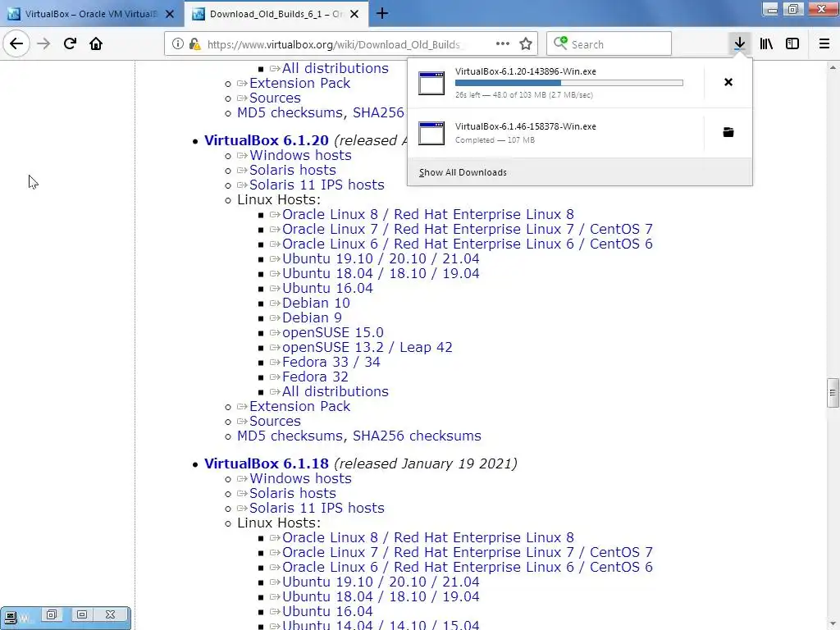Open the Firefox hamburger menu
The image size is (840, 630).
(x=824, y=43)
